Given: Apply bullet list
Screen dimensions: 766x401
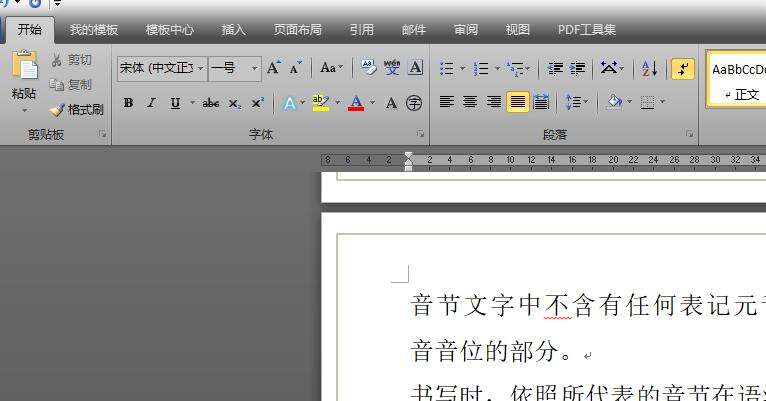Looking at the screenshot, I should pos(447,68).
